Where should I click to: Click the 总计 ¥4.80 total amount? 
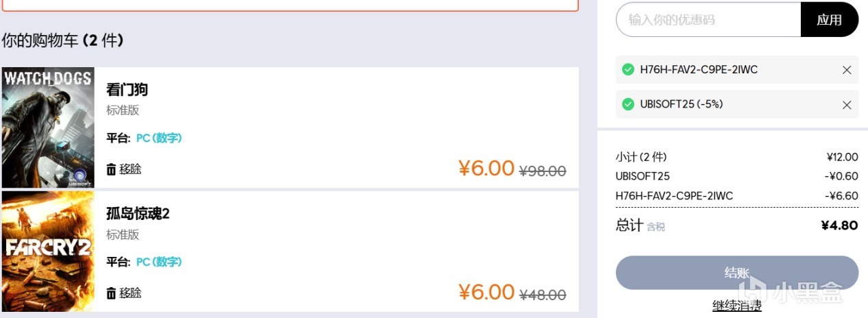coord(839,225)
